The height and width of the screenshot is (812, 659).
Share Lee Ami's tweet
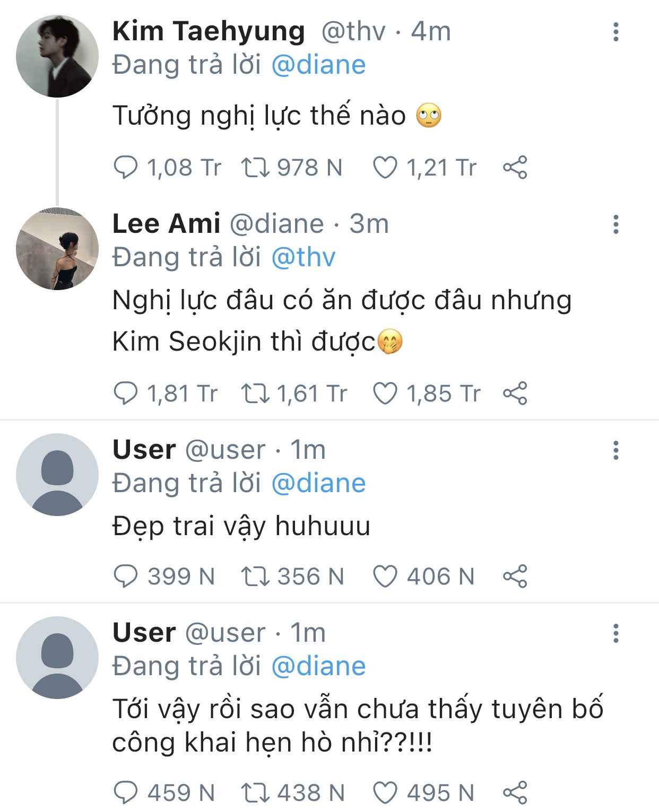coord(515,394)
